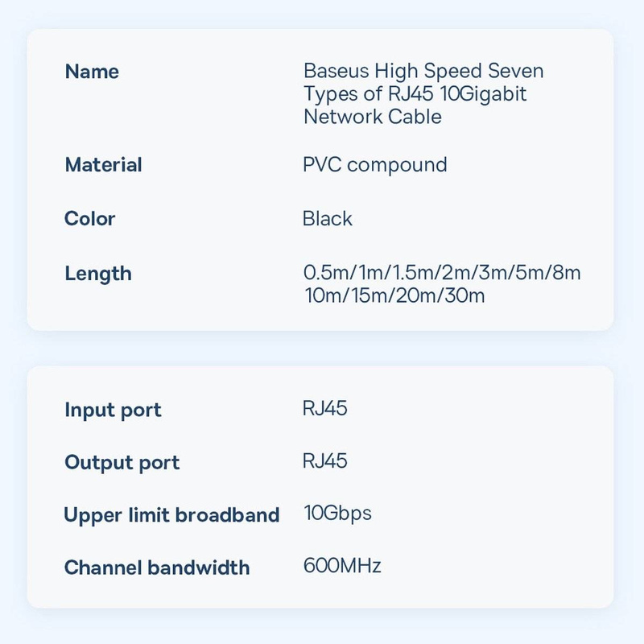The width and height of the screenshot is (644, 644).
Task: Select the "Black" color value
Action: [328, 219]
